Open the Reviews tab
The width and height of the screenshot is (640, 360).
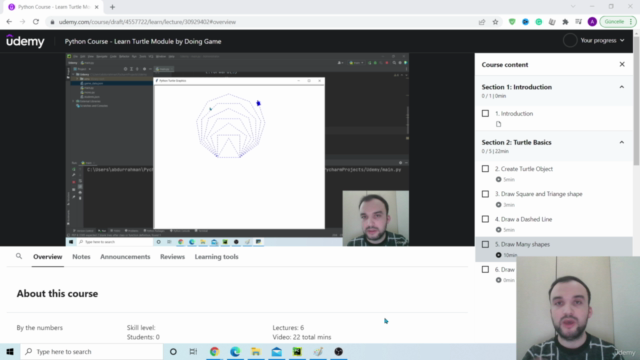(172, 257)
